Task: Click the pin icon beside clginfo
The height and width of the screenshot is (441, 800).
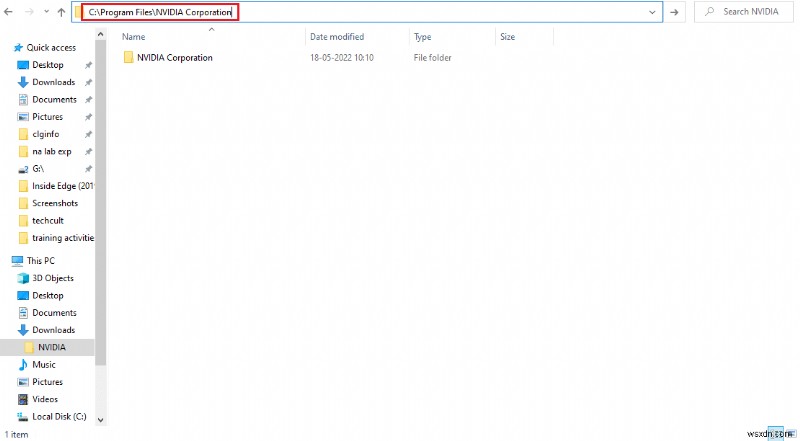Action: [88, 135]
